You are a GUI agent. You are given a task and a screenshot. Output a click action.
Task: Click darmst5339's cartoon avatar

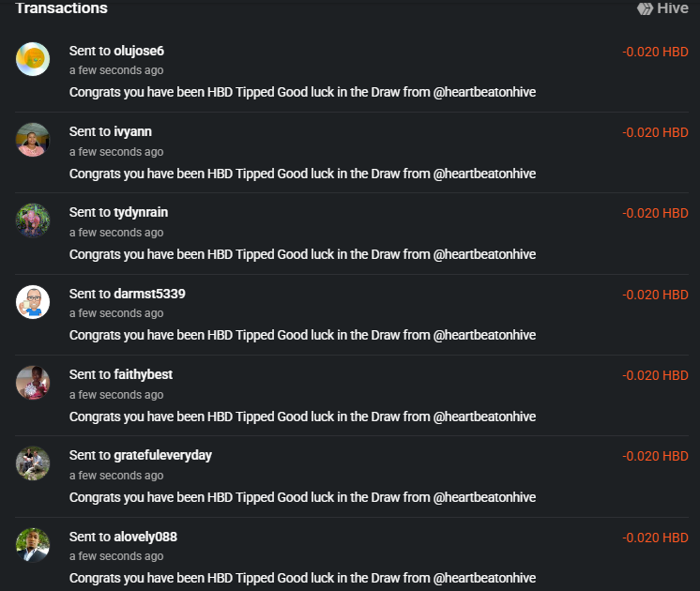click(33, 301)
